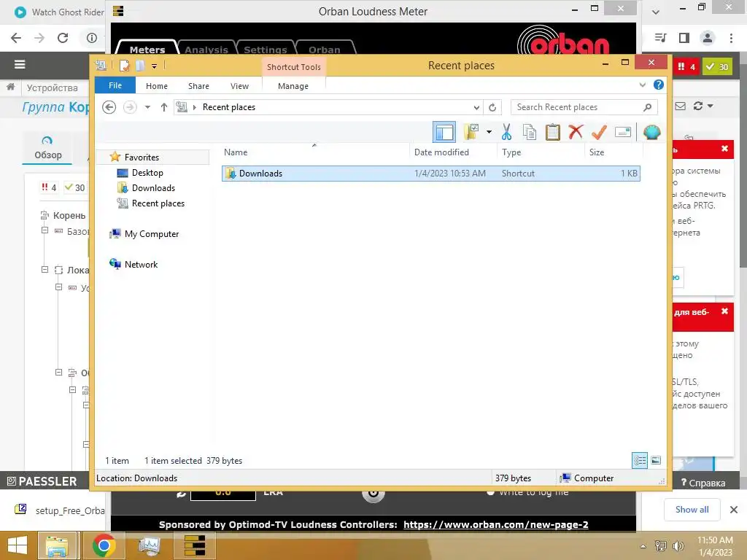
Task: Open Chrome media controls icon
Action: click(660, 38)
